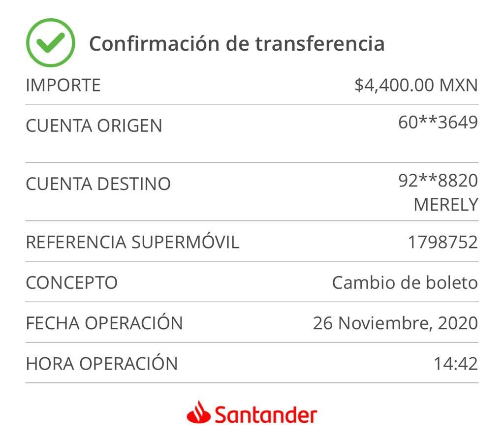Click the Santander flame logo
This screenshot has height=437, width=504.
point(199,412)
